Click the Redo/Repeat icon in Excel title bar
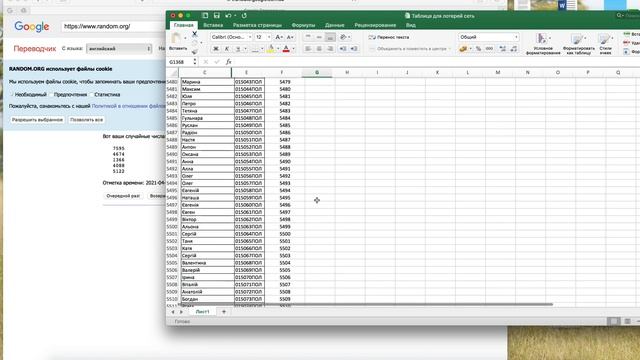640x360 pixels. (x=244, y=16)
